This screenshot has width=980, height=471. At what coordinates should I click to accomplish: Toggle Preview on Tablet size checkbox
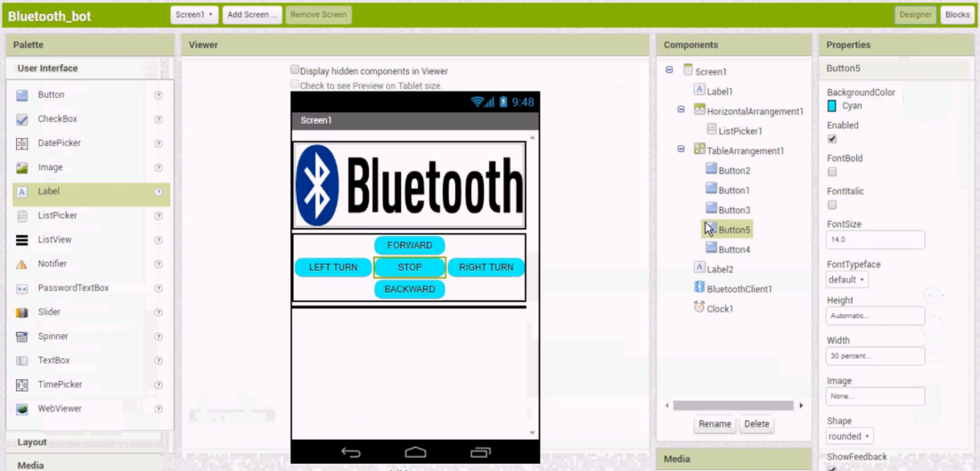[294, 85]
